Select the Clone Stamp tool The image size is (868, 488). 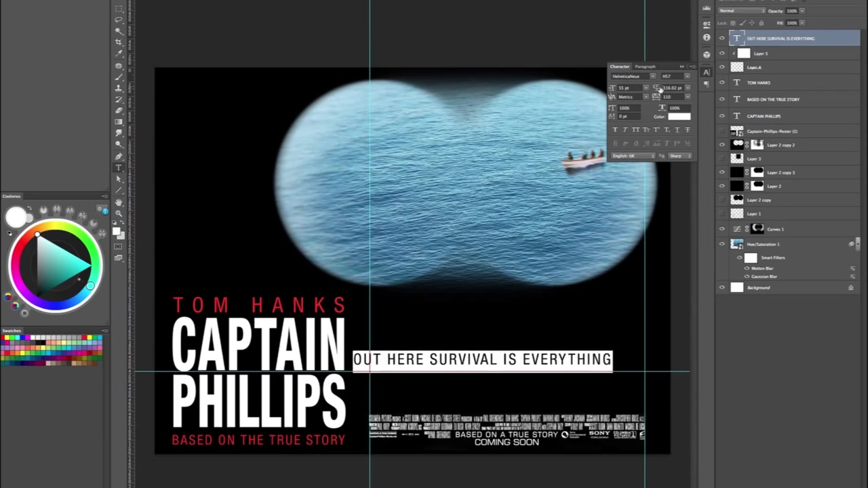[x=119, y=88]
